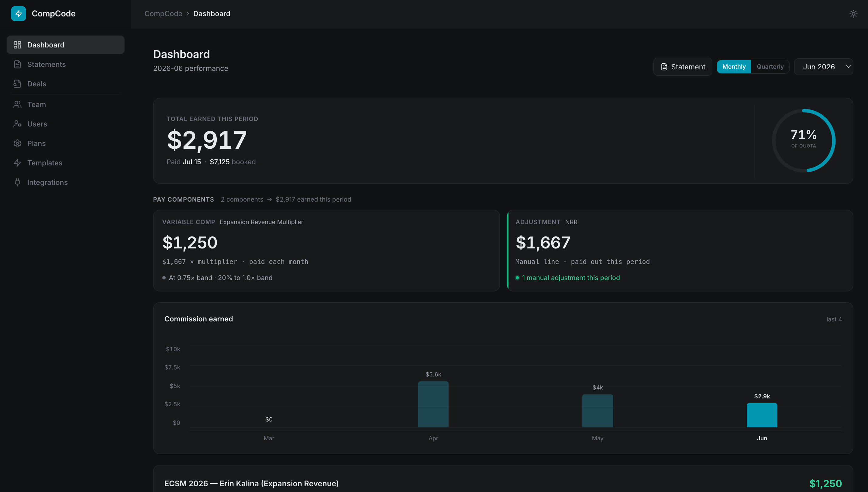Open the Plans section
Image resolution: width=868 pixels, height=492 pixels.
tap(66, 143)
